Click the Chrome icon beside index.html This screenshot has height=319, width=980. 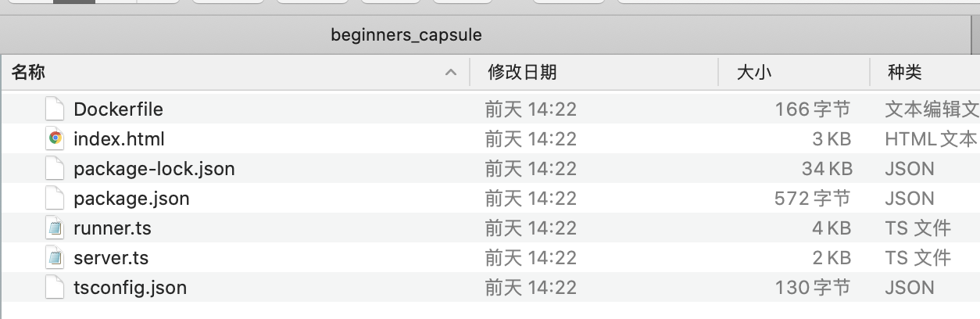54,138
